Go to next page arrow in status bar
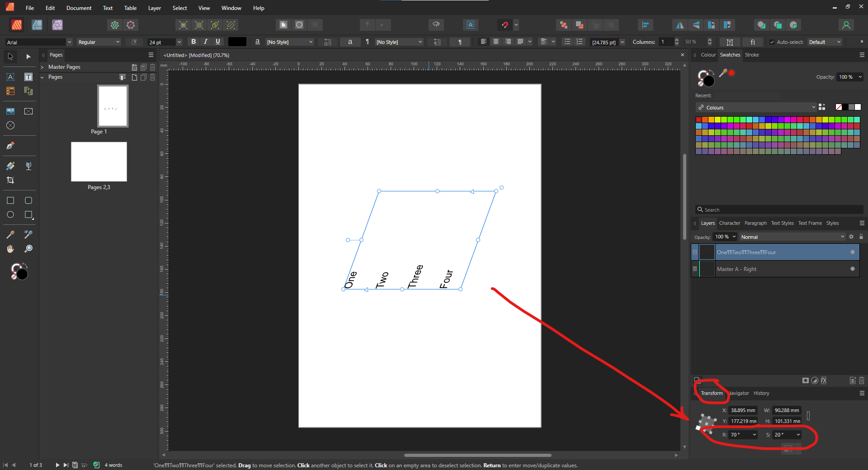This screenshot has width=868, height=470. point(57,465)
